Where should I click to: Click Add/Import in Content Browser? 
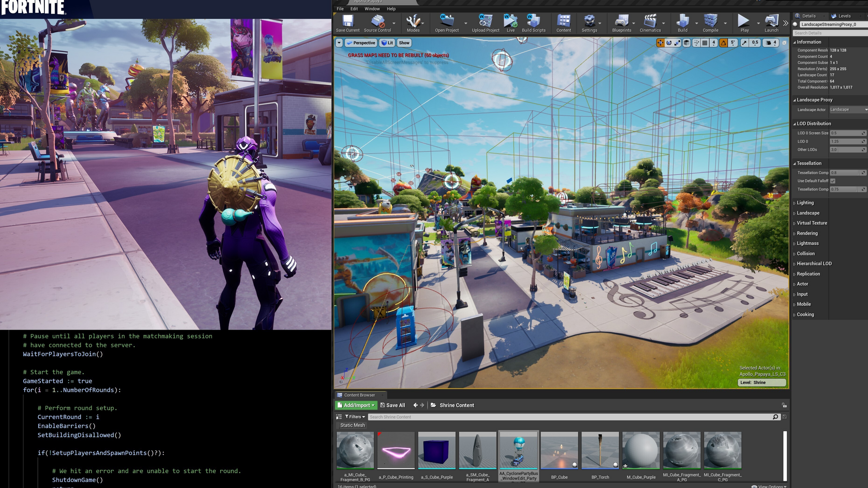pyautogui.click(x=355, y=405)
